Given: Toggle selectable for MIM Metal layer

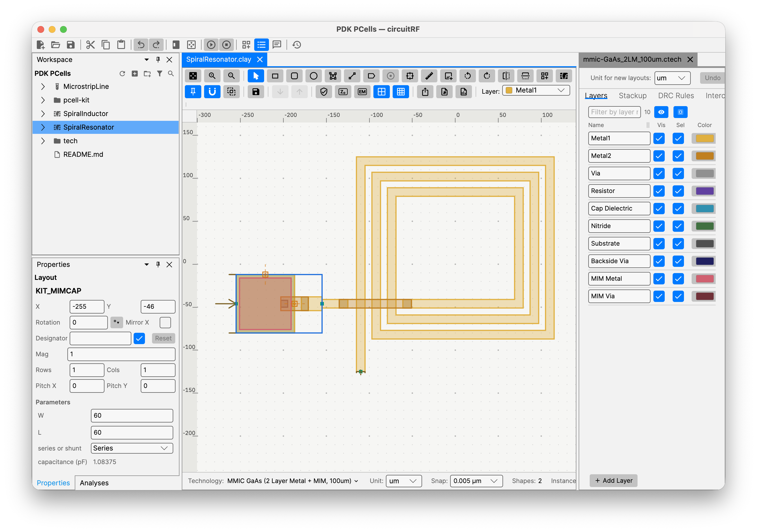Looking at the screenshot, I should point(678,278).
